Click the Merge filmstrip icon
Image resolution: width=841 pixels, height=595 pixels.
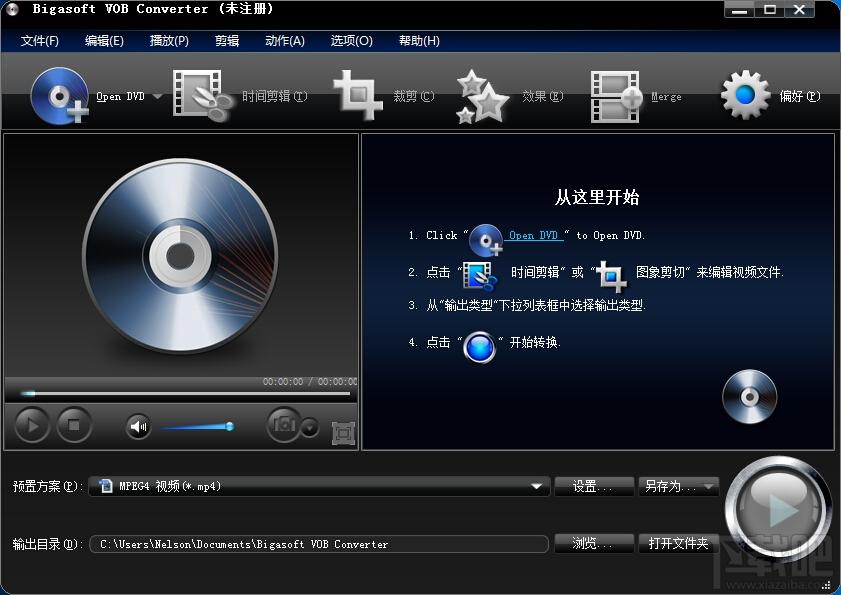click(x=616, y=97)
